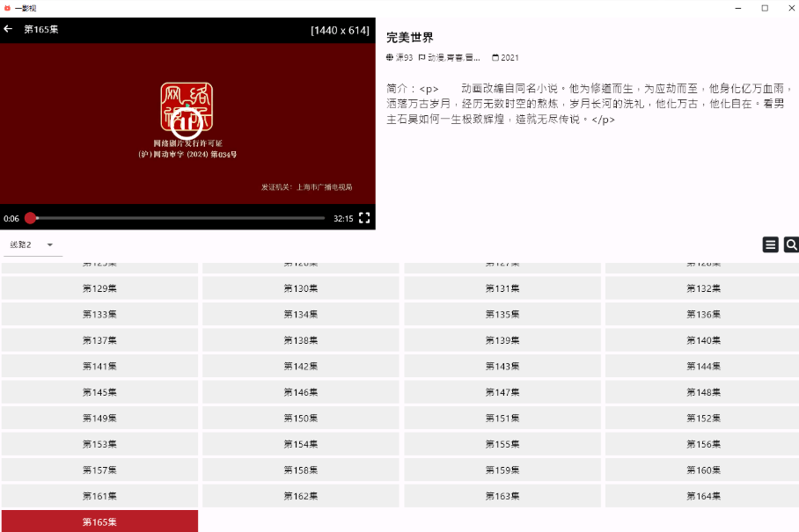
Task: Switch to episode 第156集
Action: (703, 444)
